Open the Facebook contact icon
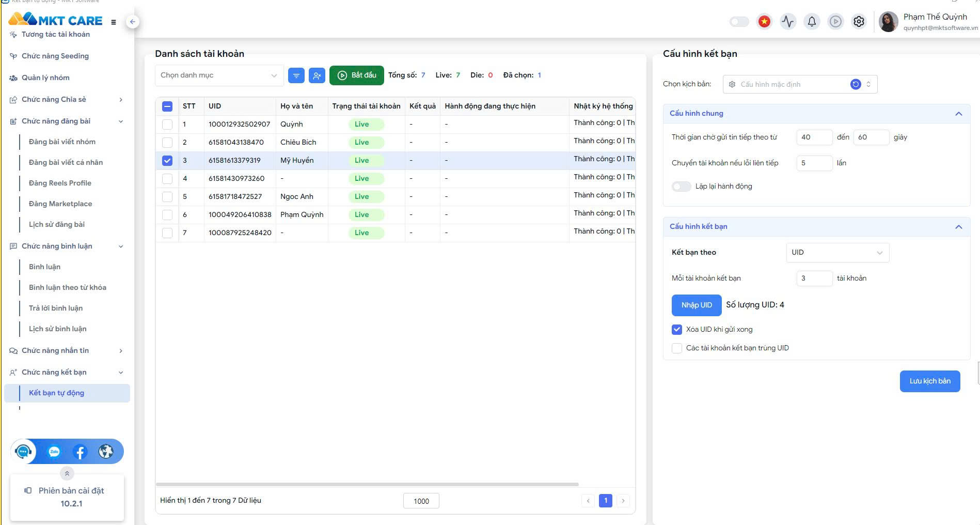Viewport: 980px width, 525px height. 80,452
